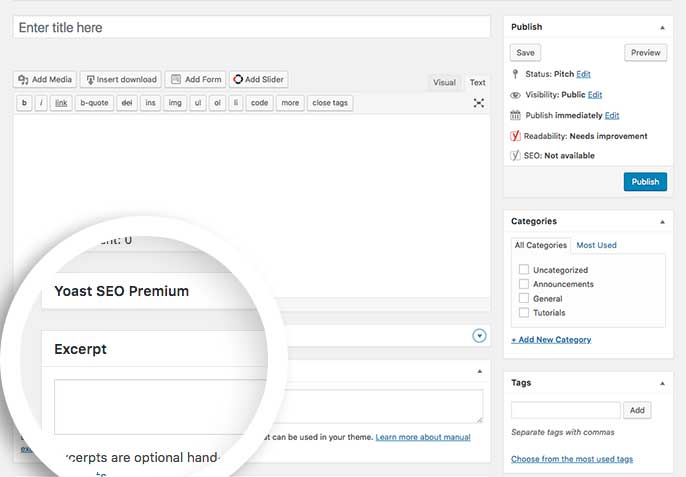Select the Most Used categories tab
This screenshot has width=686, height=477.
coord(596,246)
